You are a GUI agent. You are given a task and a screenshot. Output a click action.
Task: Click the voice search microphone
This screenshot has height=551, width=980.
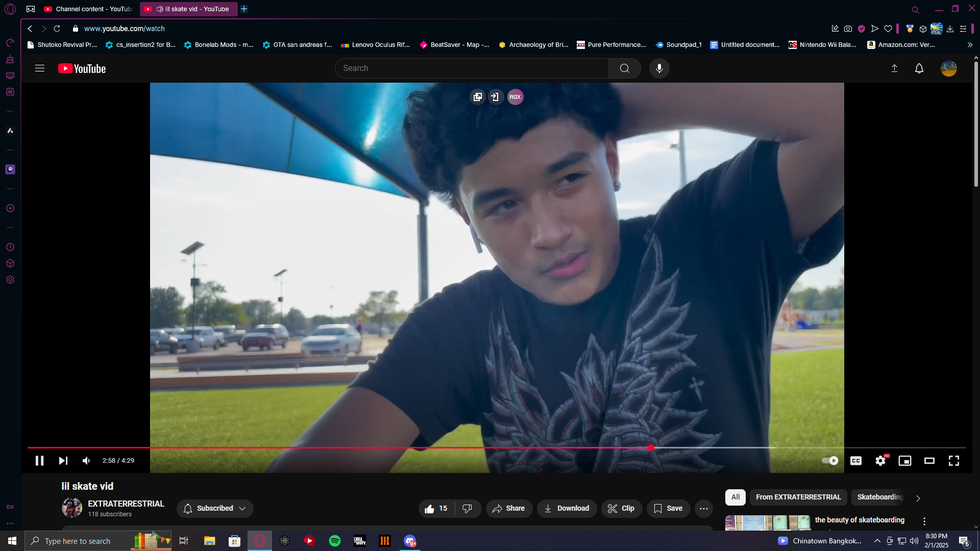point(659,68)
